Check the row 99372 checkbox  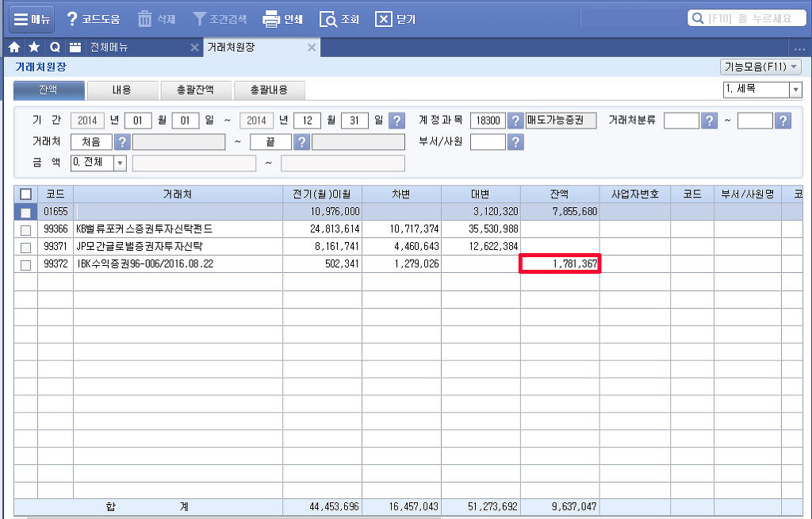[x=25, y=265]
